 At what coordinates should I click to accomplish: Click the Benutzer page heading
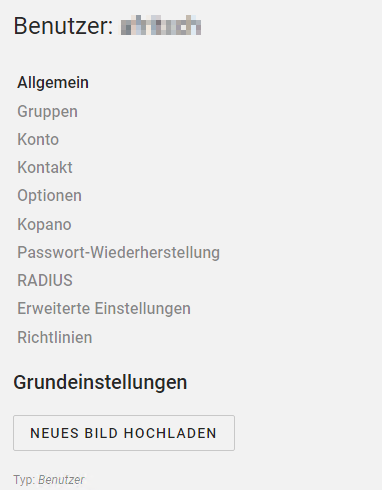coord(63,26)
